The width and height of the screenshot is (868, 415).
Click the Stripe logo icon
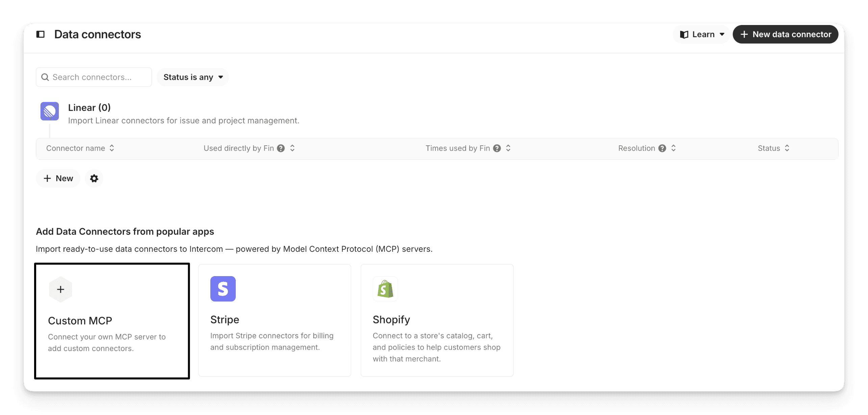pyautogui.click(x=223, y=289)
